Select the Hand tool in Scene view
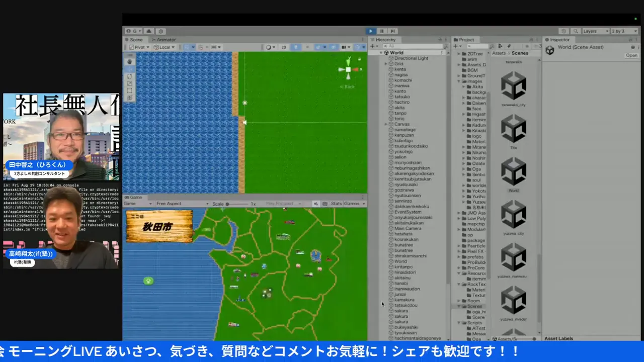The width and height of the screenshot is (644, 362). coord(129,61)
